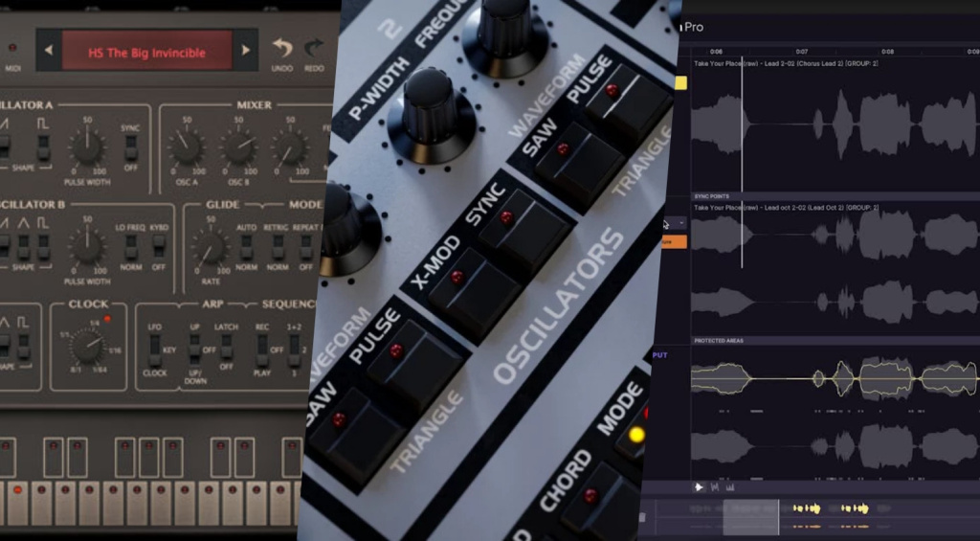Flip the ARP UP / UP-DOWN switch
Image resolution: width=980 pixels, height=541 pixels.
pos(194,350)
